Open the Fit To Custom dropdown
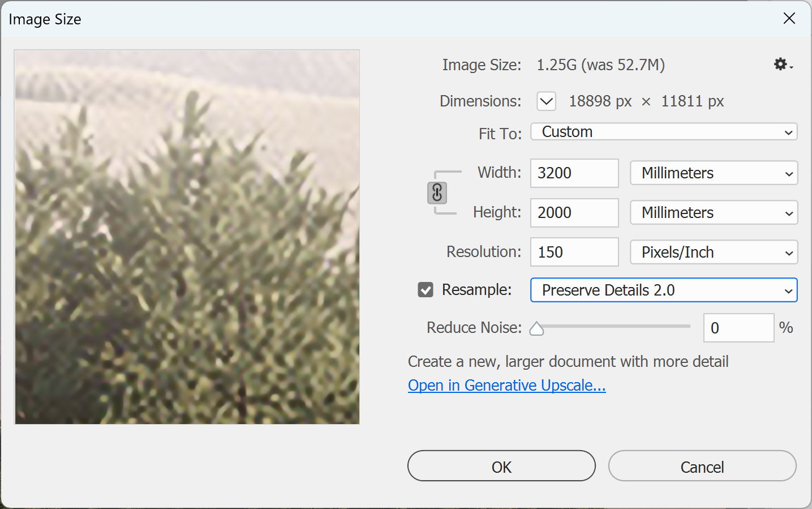This screenshot has height=509, width=812. (664, 132)
